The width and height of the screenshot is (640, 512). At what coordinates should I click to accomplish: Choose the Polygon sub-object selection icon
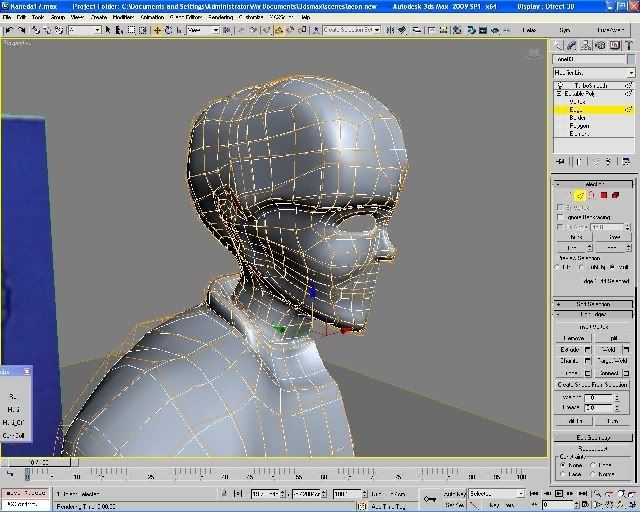[x=604, y=195]
